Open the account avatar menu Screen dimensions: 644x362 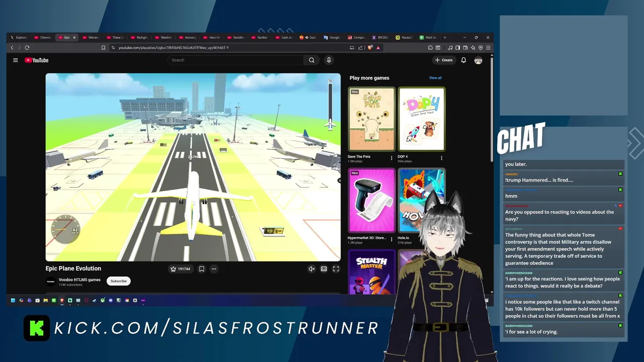tap(478, 60)
